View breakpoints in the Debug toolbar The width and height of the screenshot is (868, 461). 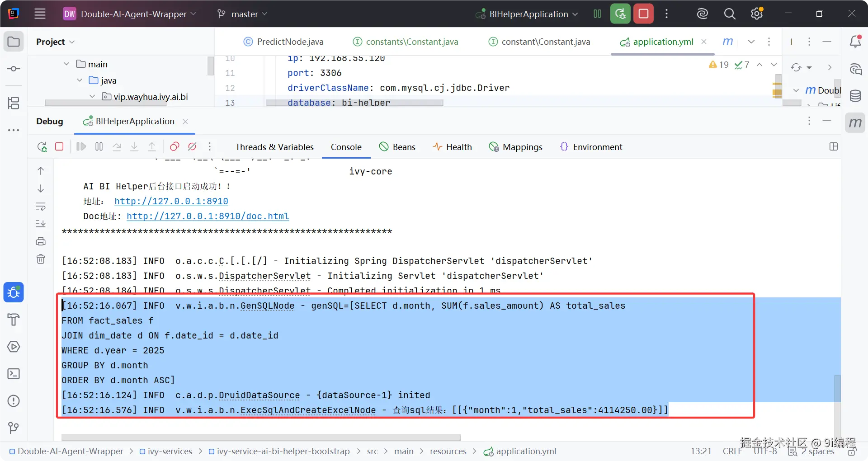(175, 146)
